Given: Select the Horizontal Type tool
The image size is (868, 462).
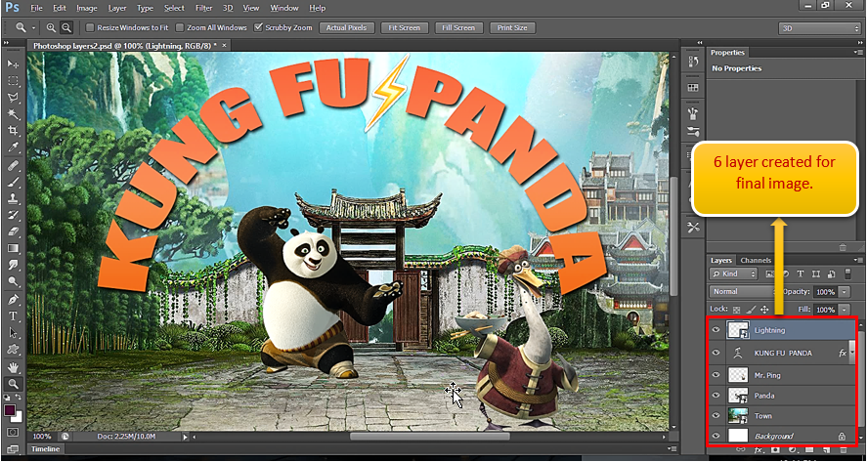Looking at the screenshot, I should pyautogui.click(x=14, y=316).
